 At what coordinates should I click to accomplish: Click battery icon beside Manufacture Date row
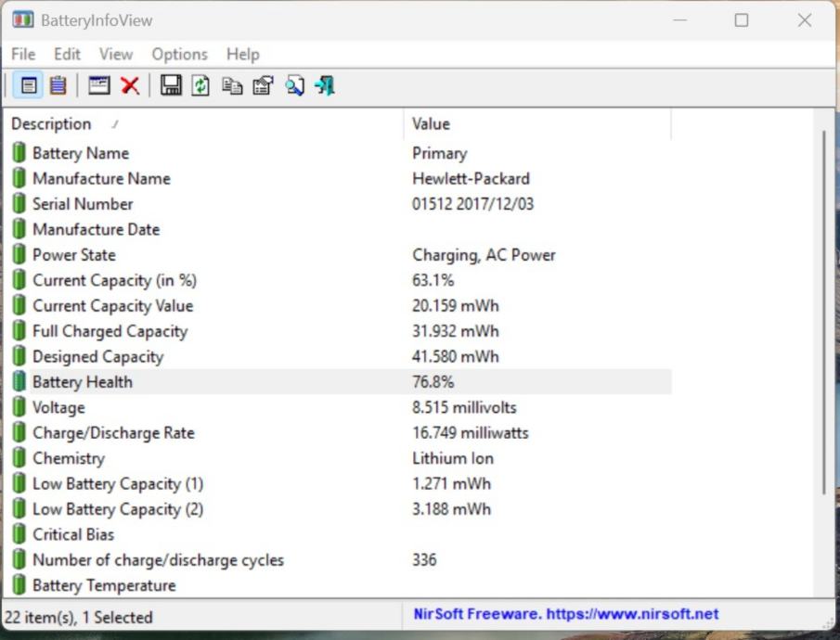(19, 229)
